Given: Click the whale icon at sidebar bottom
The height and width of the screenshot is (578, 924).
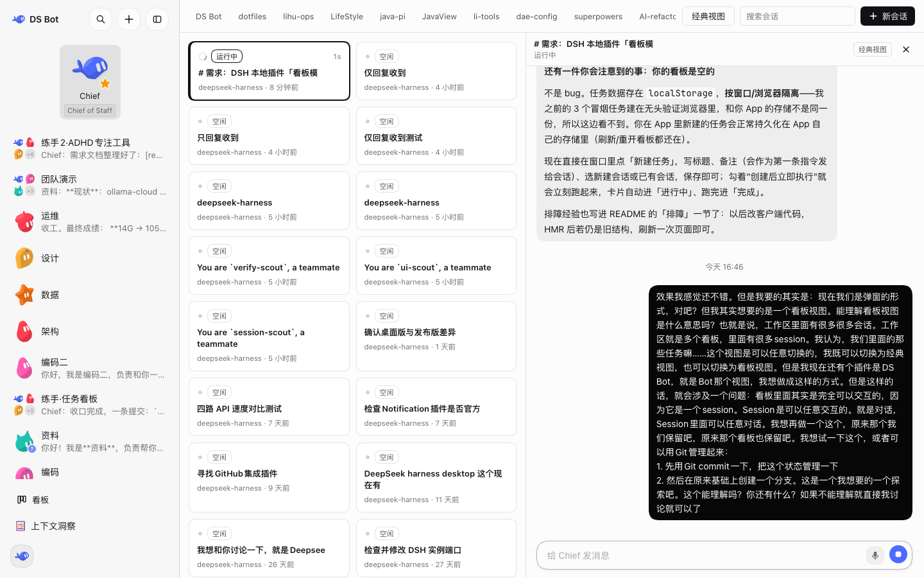Looking at the screenshot, I should coord(22,556).
